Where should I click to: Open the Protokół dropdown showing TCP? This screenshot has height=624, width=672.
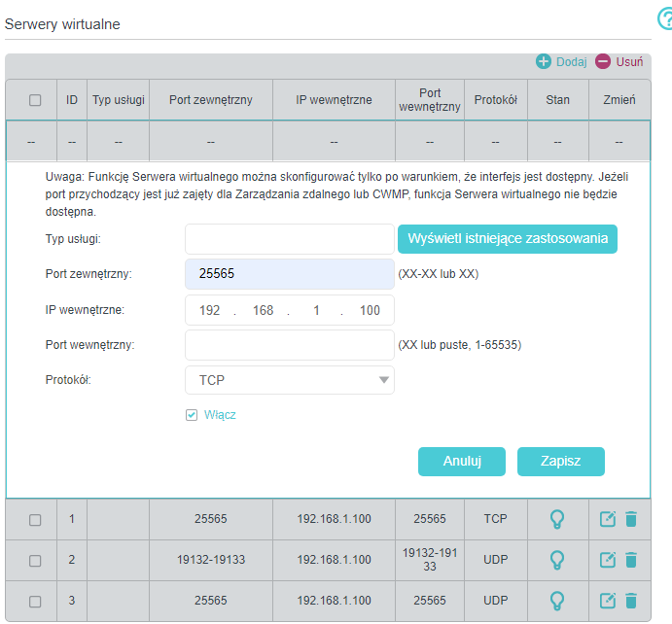(x=290, y=380)
